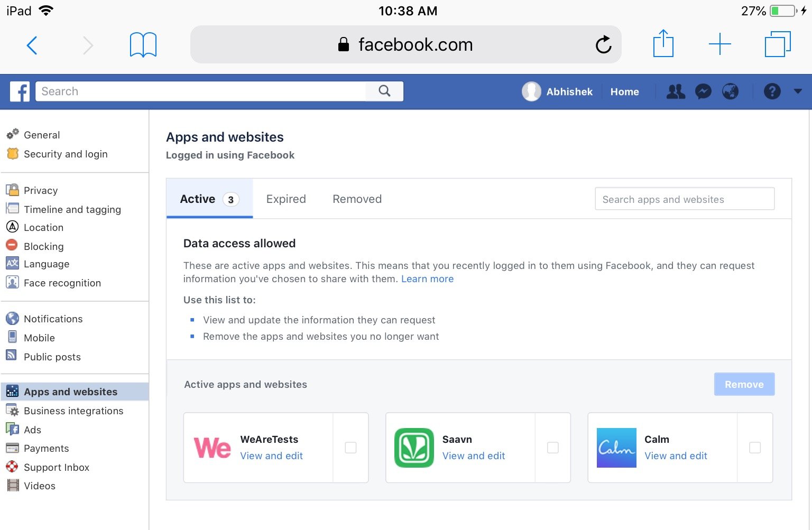Click the Help question mark icon
The width and height of the screenshot is (812, 530).
pyautogui.click(x=772, y=91)
